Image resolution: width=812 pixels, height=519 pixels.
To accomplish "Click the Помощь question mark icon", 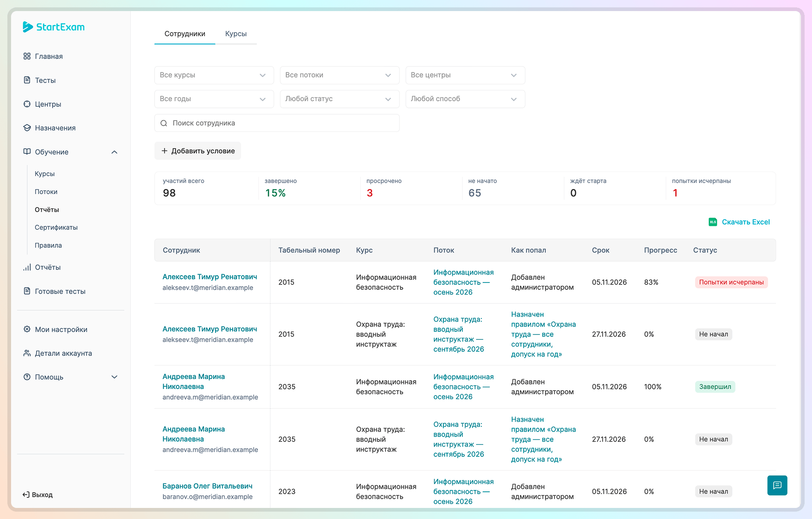I will (27, 377).
